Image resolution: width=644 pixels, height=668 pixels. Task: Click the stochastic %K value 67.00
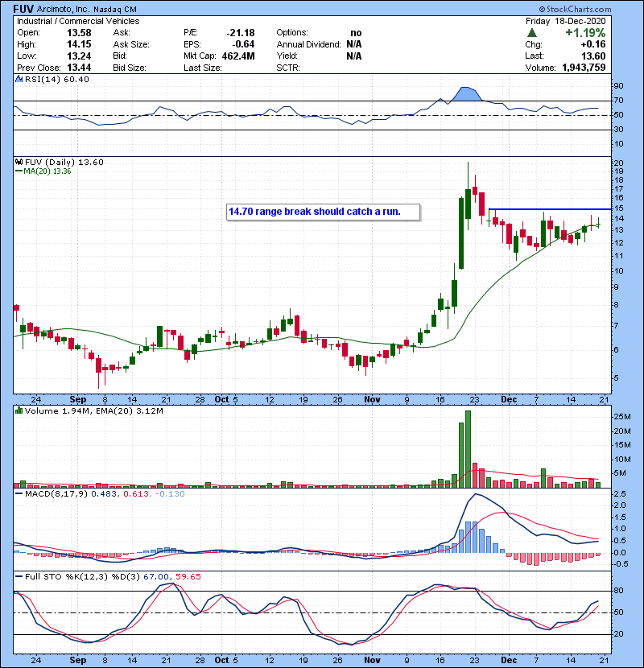tap(156, 576)
